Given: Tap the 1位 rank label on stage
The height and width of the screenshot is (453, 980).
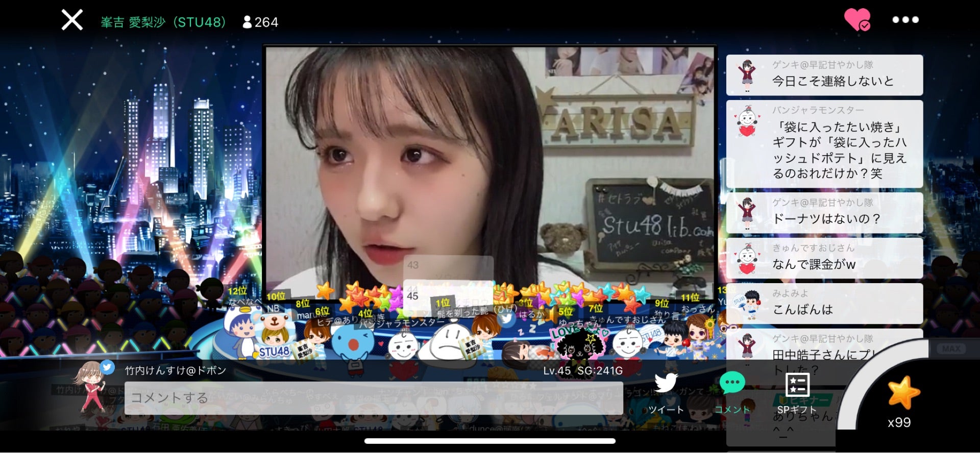Looking at the screenshot, I should coord(443,303).
